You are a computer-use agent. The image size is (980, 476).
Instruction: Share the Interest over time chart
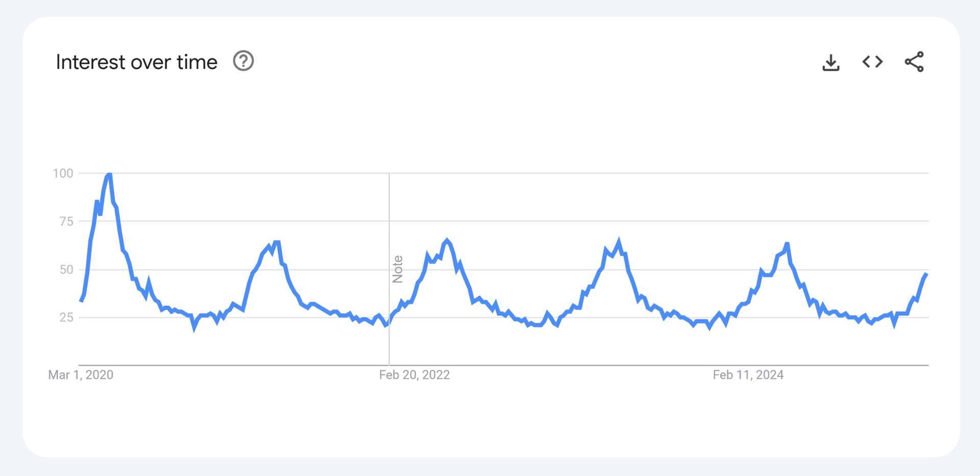[914, 62]
